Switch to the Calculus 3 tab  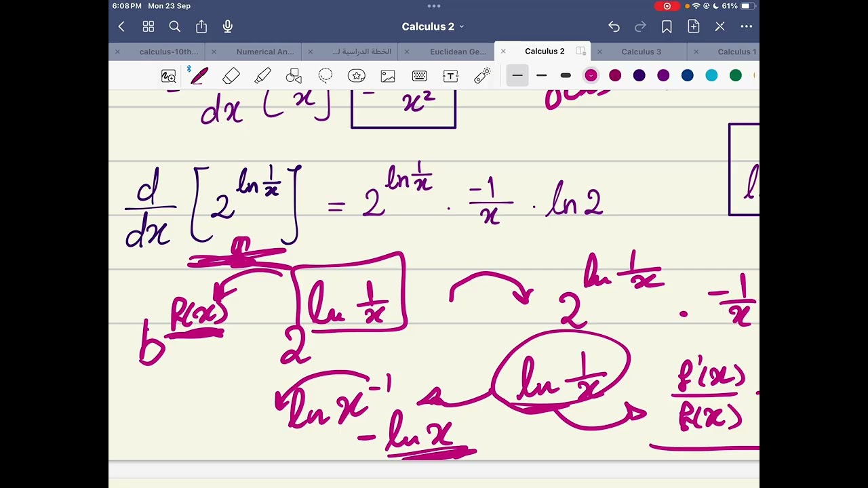[x=641, y=52]
